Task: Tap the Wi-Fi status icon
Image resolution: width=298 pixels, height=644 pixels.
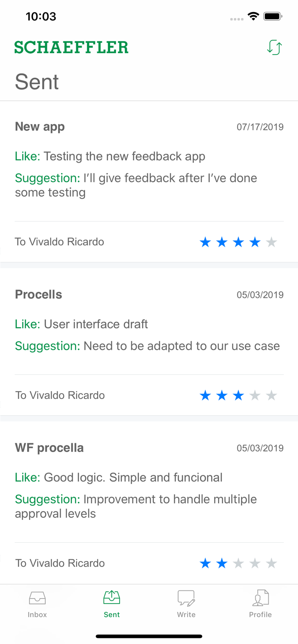Action: (x=253, y=15)
